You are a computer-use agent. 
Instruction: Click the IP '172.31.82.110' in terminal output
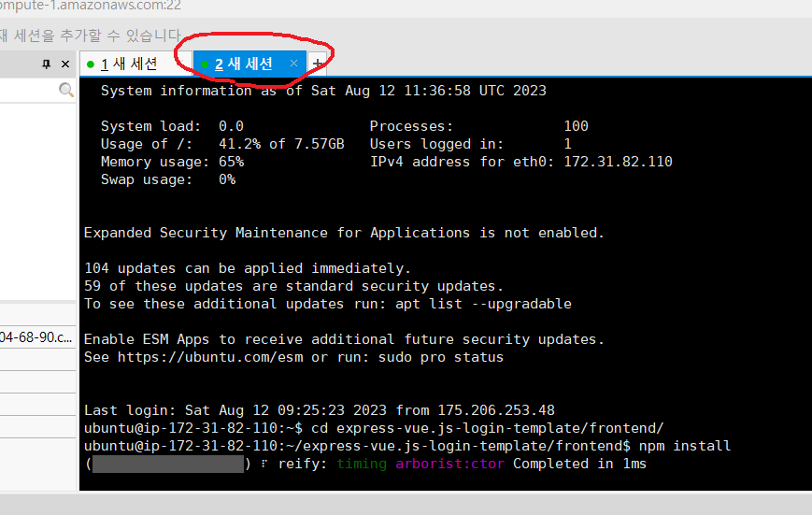pyautogui.click(x=618, y=162)
